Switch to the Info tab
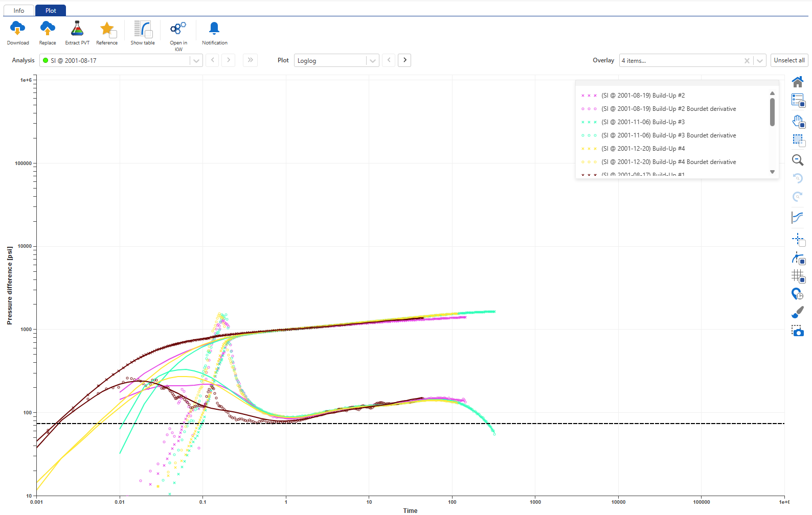Viewport: 812px width, 515px height. click(19, 11)
